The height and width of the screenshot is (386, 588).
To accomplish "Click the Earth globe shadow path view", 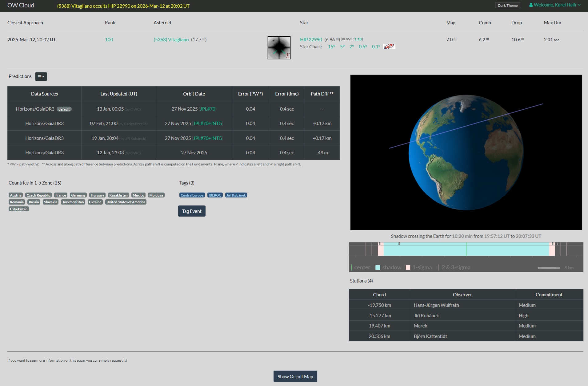I will click(x=466, y=152).
